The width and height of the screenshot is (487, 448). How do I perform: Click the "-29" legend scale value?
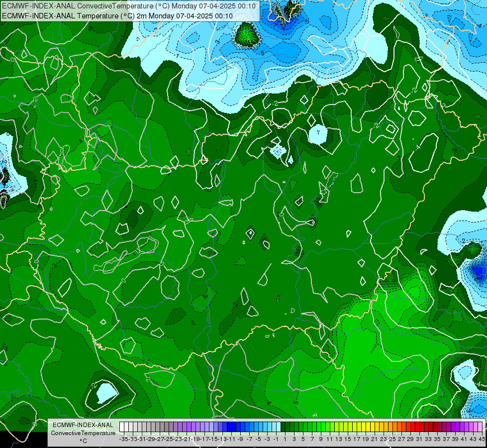point(150,439)
